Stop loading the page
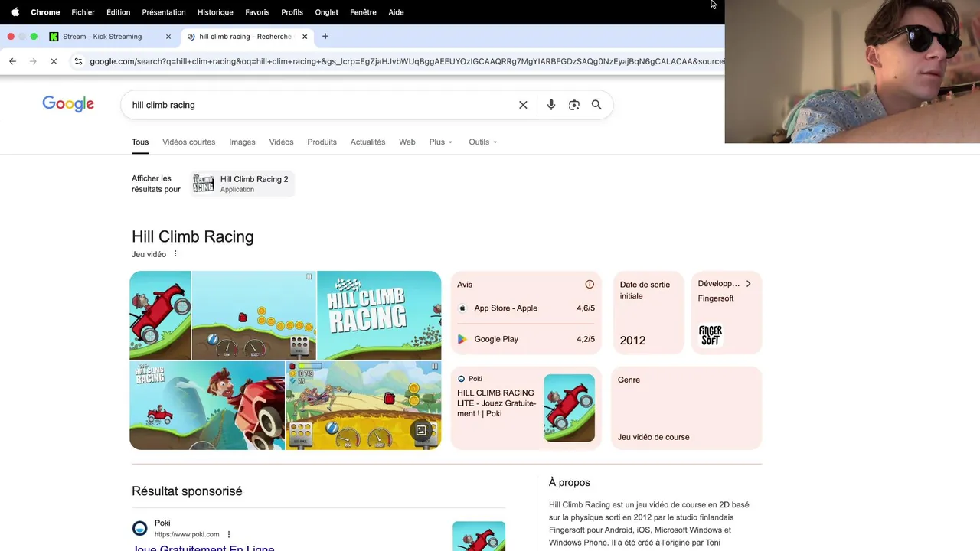980x551 pixels. coord(54,61)
